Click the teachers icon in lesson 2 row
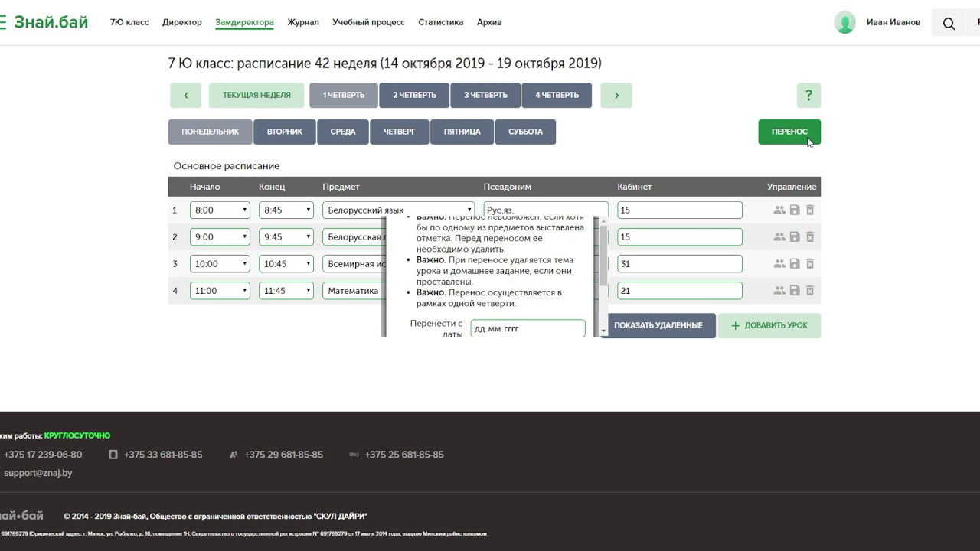980x551 pixels. [779, 236]
